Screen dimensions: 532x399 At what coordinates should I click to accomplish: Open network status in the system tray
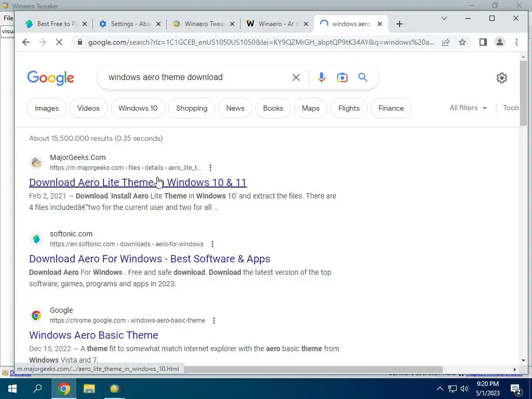pyautogui.click(x=453, y=389)
